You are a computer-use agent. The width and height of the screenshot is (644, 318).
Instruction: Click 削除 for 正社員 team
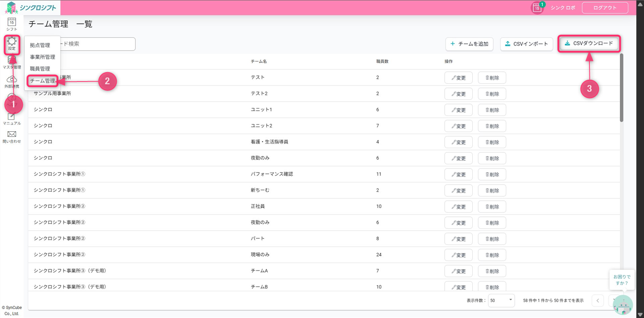coord(492,206)
